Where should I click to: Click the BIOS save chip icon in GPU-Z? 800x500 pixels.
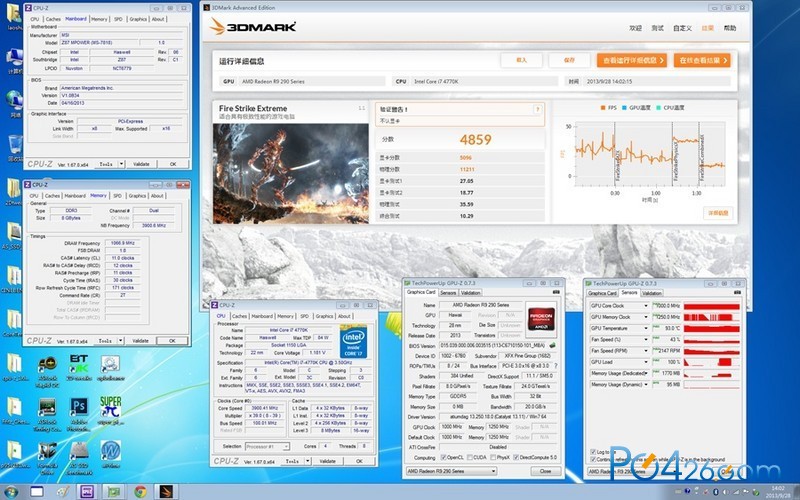552,345
